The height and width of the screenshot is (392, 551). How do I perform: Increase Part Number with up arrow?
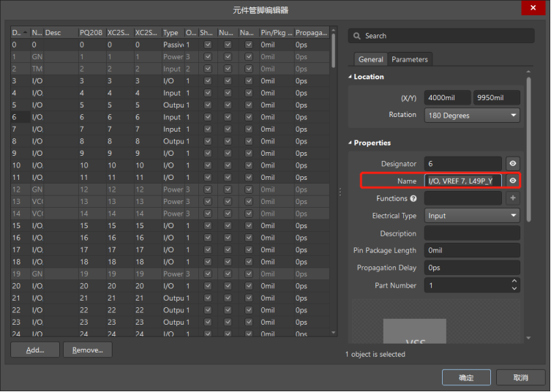click(x=514, y=282)
